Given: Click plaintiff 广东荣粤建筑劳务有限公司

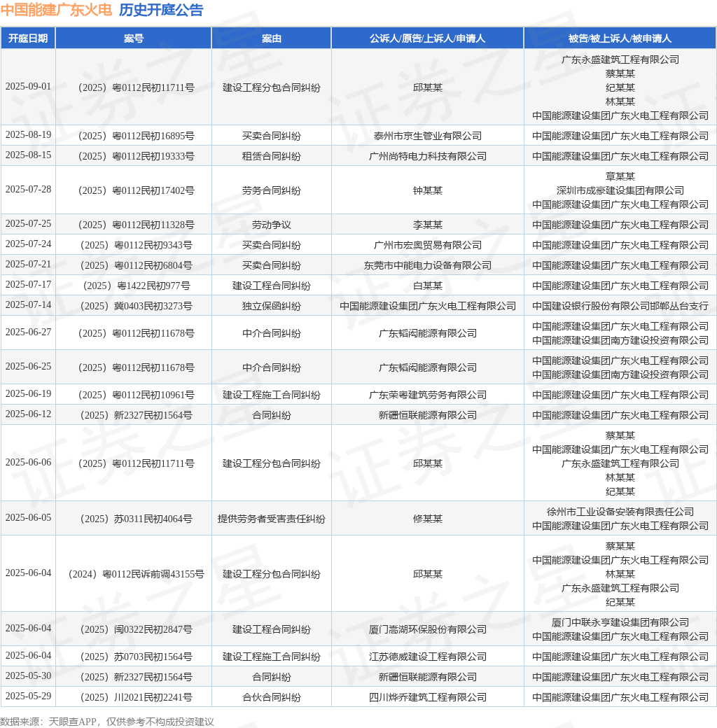Looking at the screenshot, I should [x=427, y=395].
